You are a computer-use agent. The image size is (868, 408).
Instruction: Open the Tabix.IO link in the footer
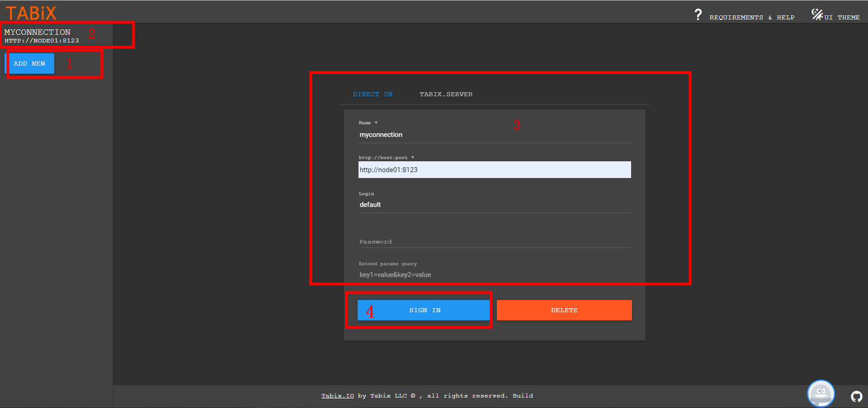[337, 395]
